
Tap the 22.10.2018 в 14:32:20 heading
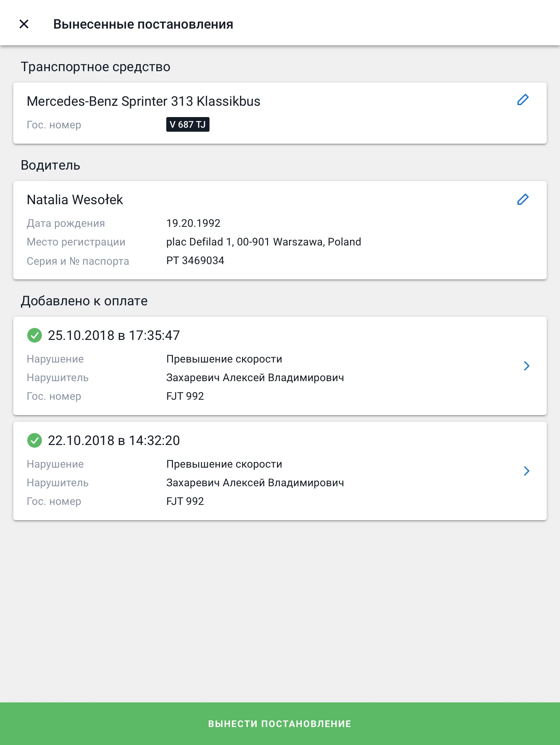pyautogui.click(x=114, y=441)
